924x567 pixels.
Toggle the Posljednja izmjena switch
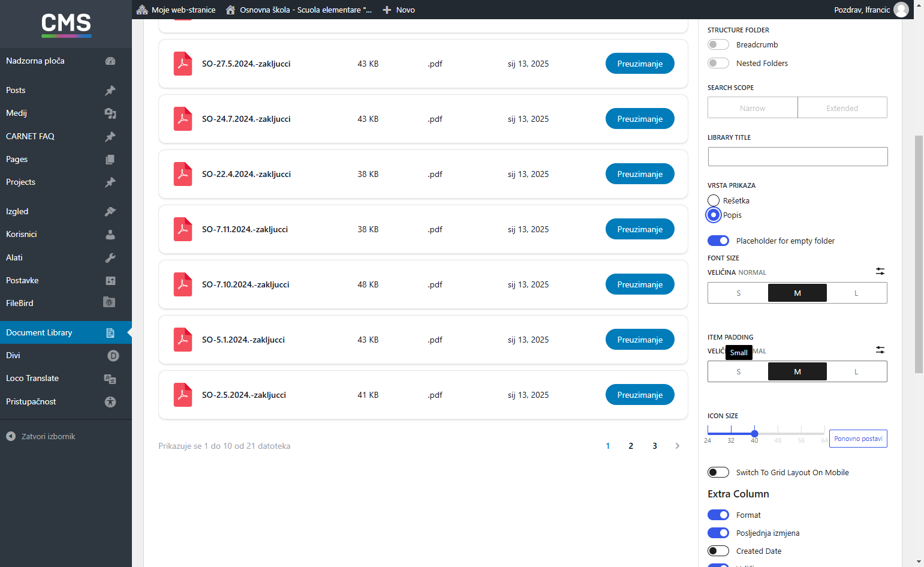718,533
